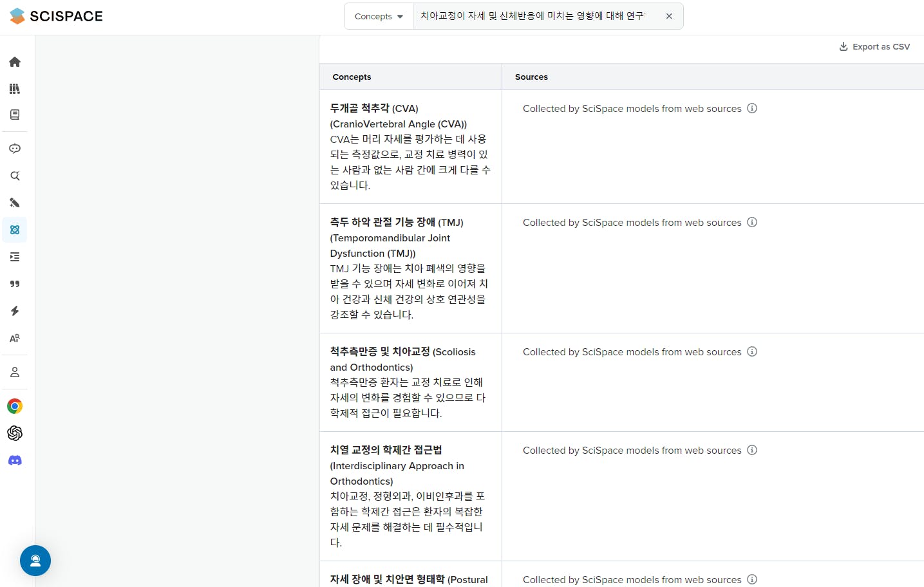Select the atom Concepts icon in the sidebar
The width and height of the screenshot is (924, 587).
[15, 230]
